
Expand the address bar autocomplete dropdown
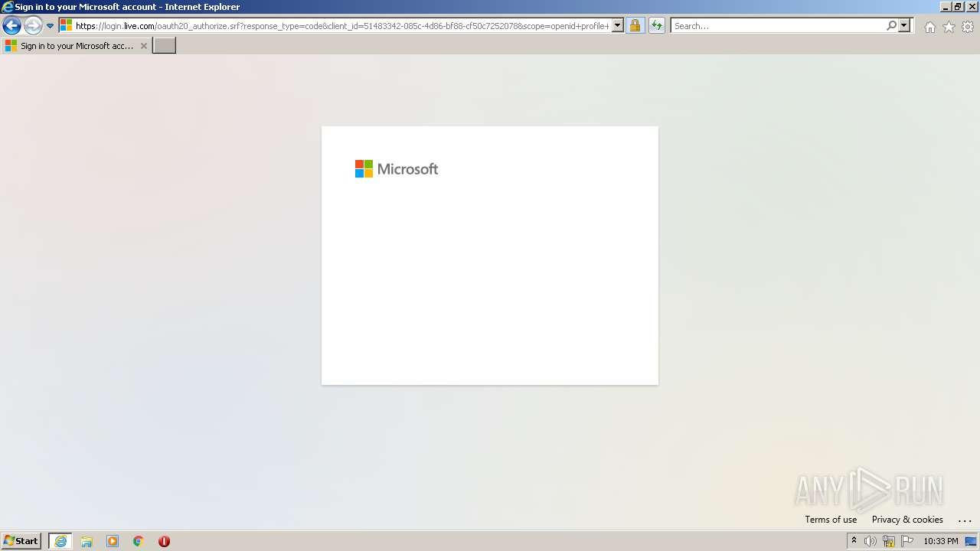tap(618, 26)
